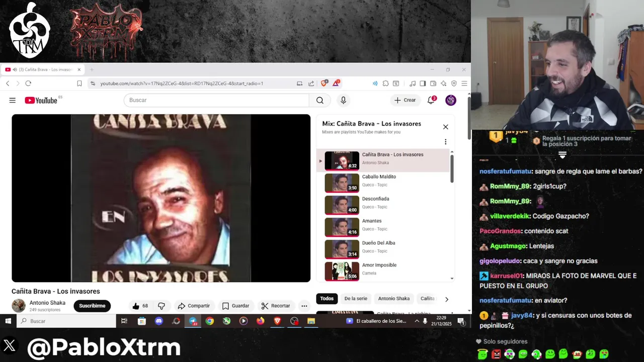Bookmark this page with the bookmark icon
This screenshot has height=362, width=644.
click(79, 83)
